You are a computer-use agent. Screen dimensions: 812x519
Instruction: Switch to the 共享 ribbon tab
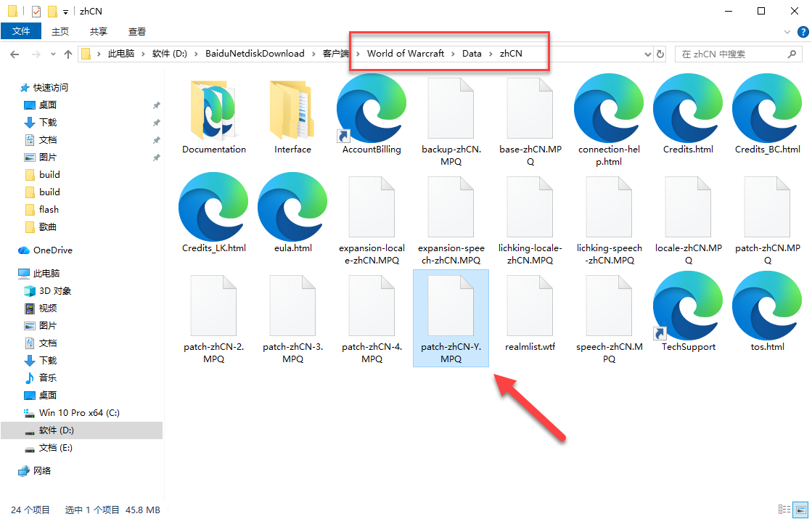tap(99, 32)
